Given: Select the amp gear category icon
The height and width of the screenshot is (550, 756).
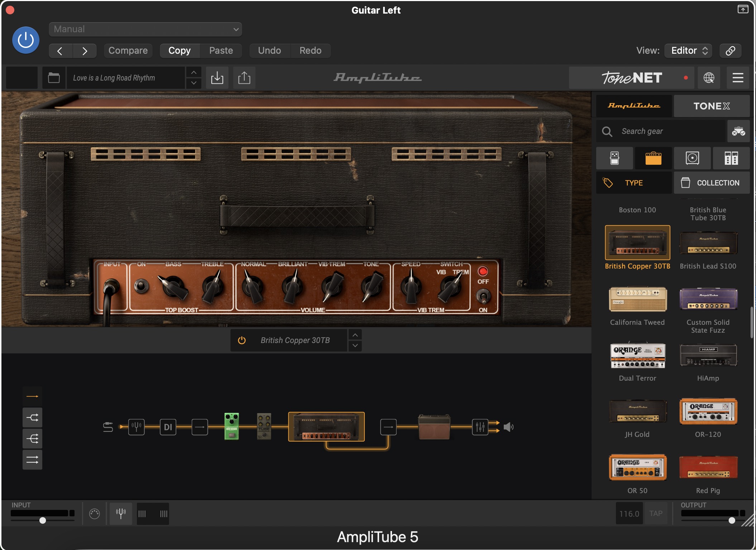Looking at the screenshot, I should [x=653, y=158].
